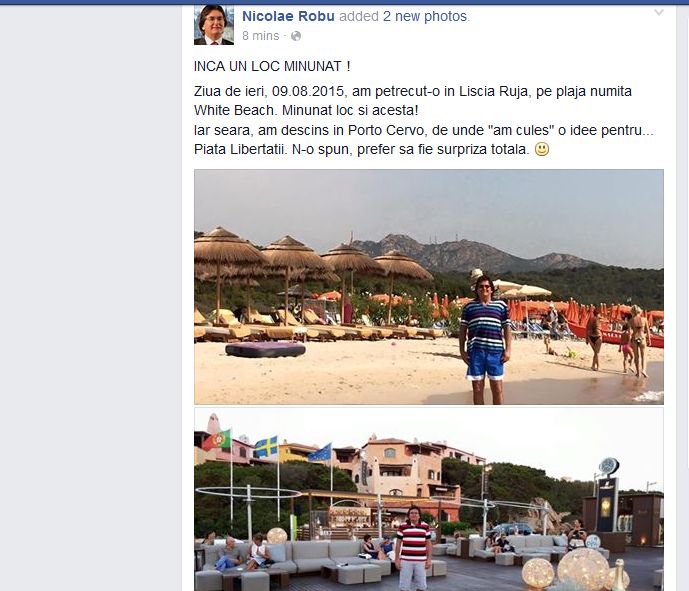
Task: Open the Porto Cervo terrace photo
Action: pyautogui.click(x=429, y=500)
